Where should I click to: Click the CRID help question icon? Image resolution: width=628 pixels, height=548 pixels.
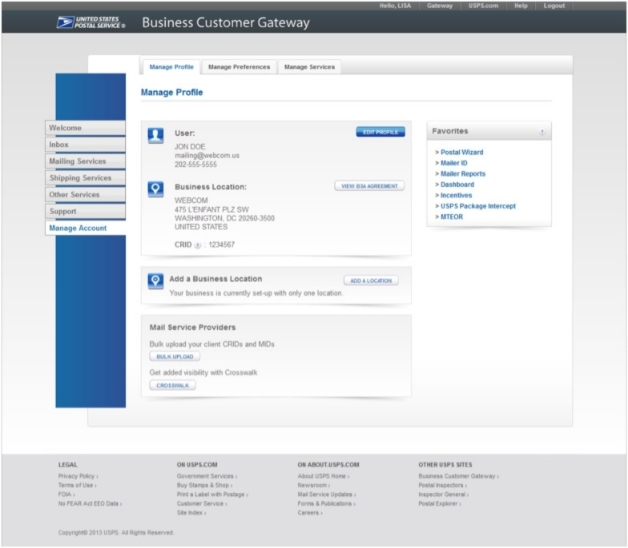click(197, 245)
